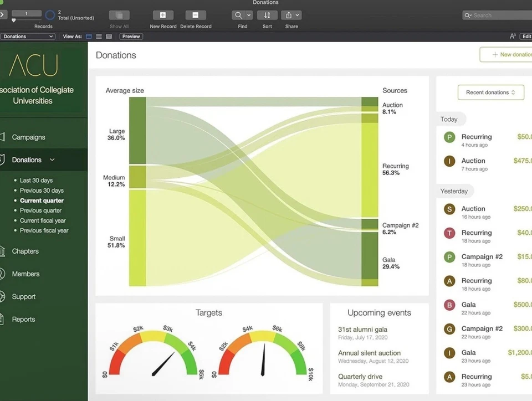Screen dimensions: 532x401
Task: Click the $1,200 Gala donation amount
Action: (x=520, y=352)
